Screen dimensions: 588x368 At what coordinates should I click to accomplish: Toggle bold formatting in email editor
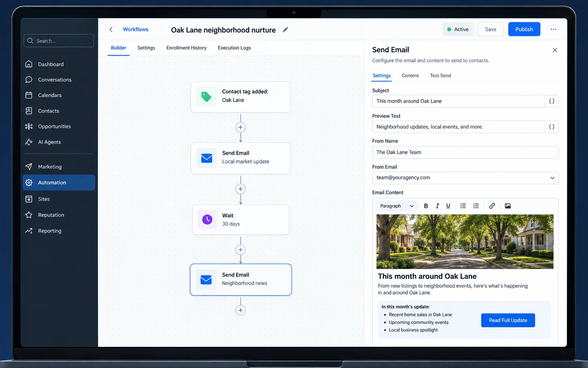(x=426, y=206)
